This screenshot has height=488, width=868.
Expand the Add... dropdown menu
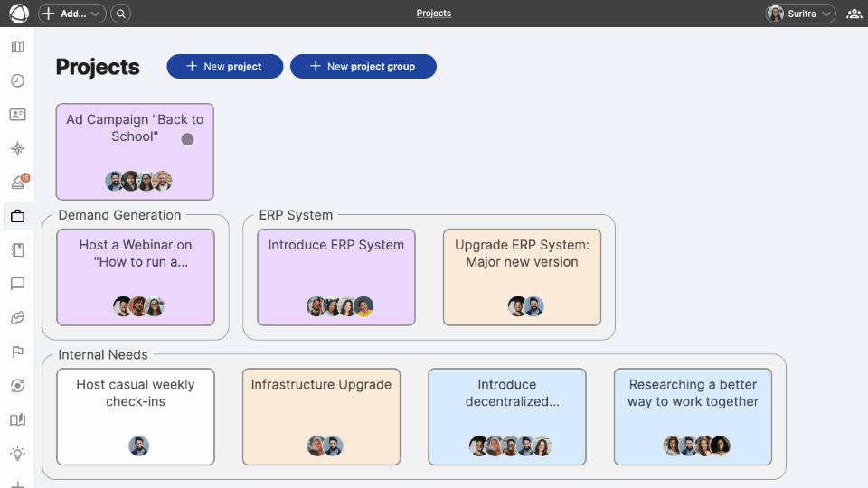72,14
